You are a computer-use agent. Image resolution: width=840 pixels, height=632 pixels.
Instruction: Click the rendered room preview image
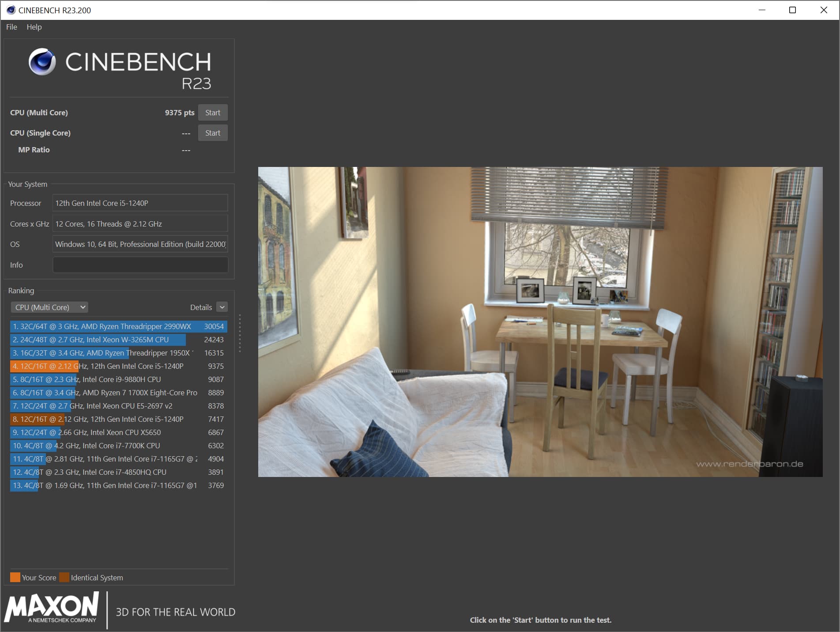click(540, 322)
